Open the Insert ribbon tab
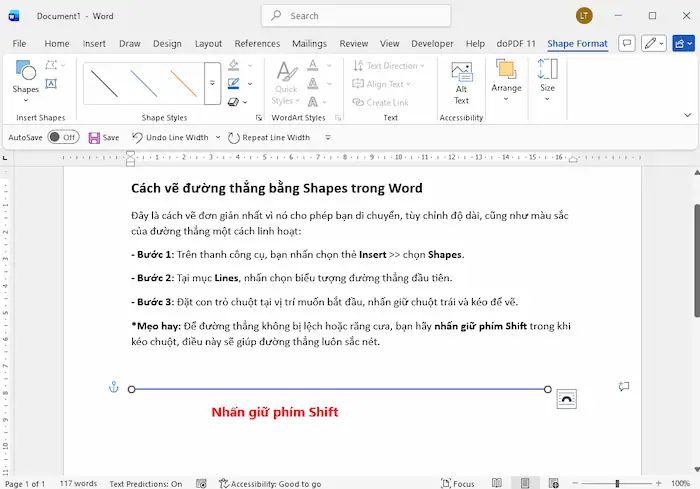 pos(94,44)
